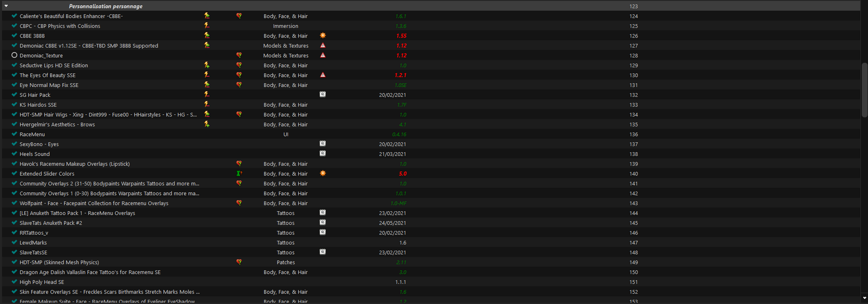The height and width of the screenshot is (304, 868).
Task: Click the heart flag on Wolfpaint - Face row
Action: (239, 203)
